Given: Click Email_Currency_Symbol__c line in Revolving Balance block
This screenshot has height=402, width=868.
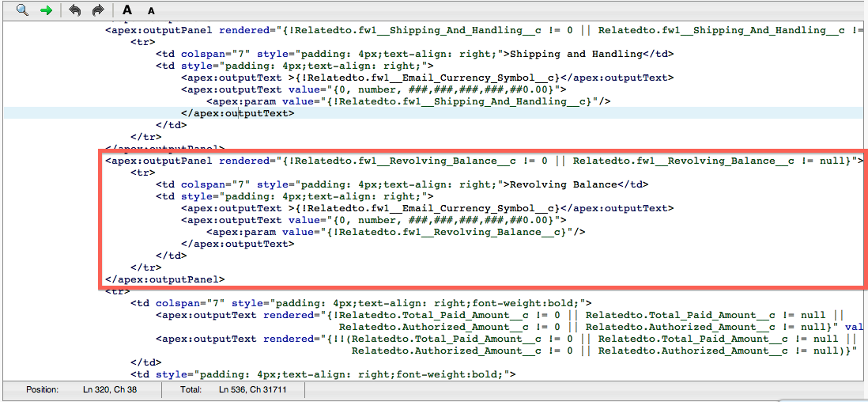Looking at the screenshot, I should 428,208.
